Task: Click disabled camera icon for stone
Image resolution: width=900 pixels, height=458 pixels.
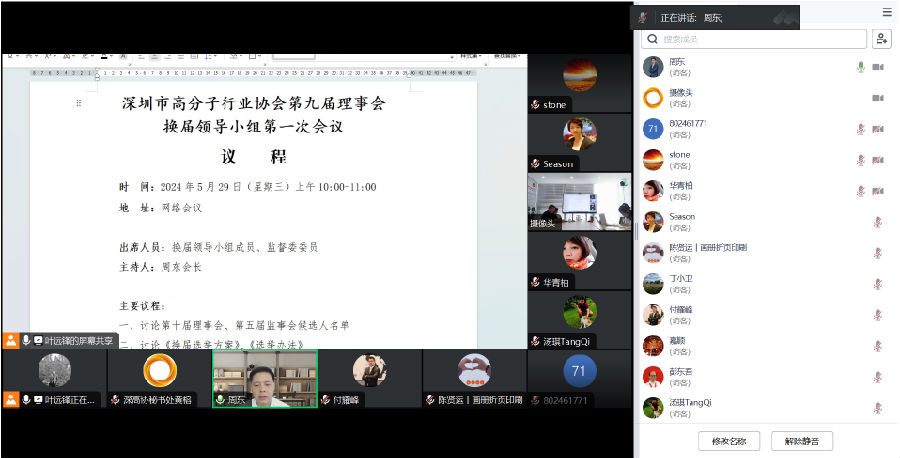Action: [x=878, y=160]
